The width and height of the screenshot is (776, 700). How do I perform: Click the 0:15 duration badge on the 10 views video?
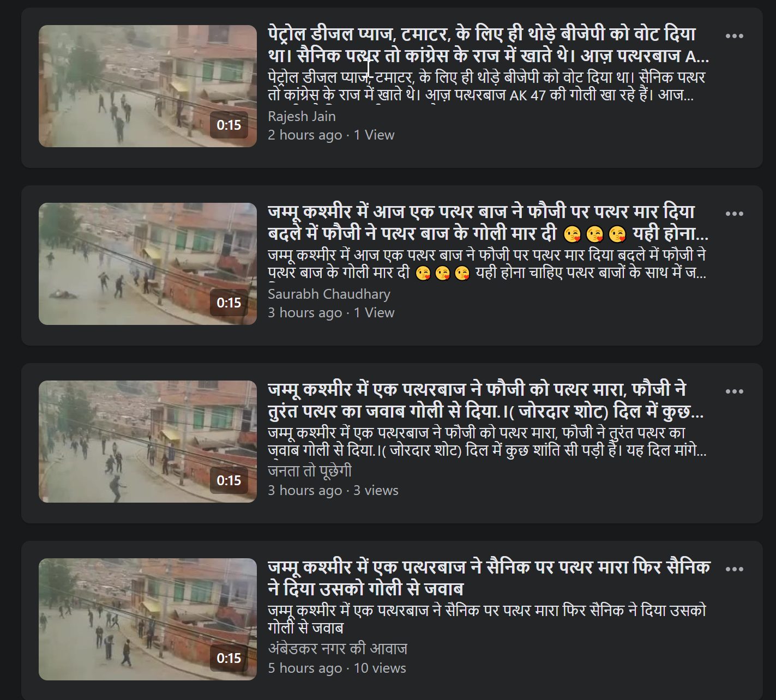point(228,658)
